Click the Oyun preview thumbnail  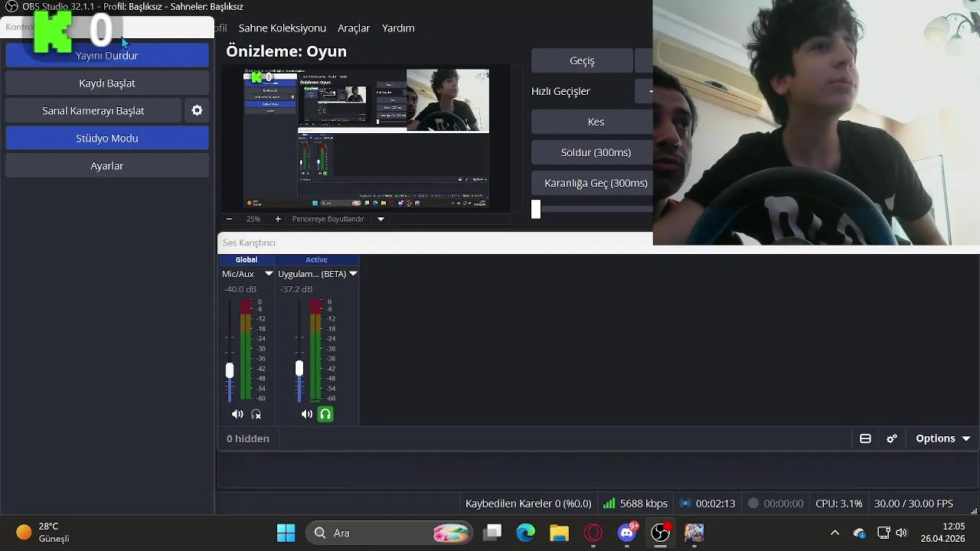(366, 139)
